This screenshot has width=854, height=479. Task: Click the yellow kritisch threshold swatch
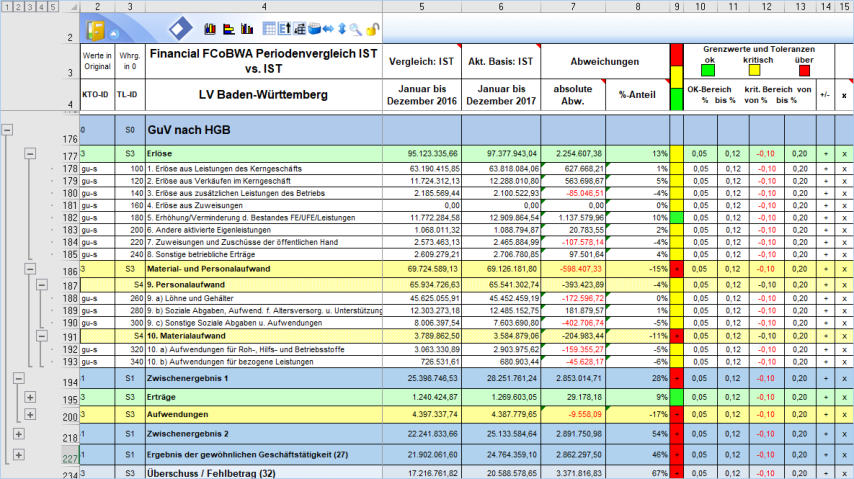click(756, 70)
